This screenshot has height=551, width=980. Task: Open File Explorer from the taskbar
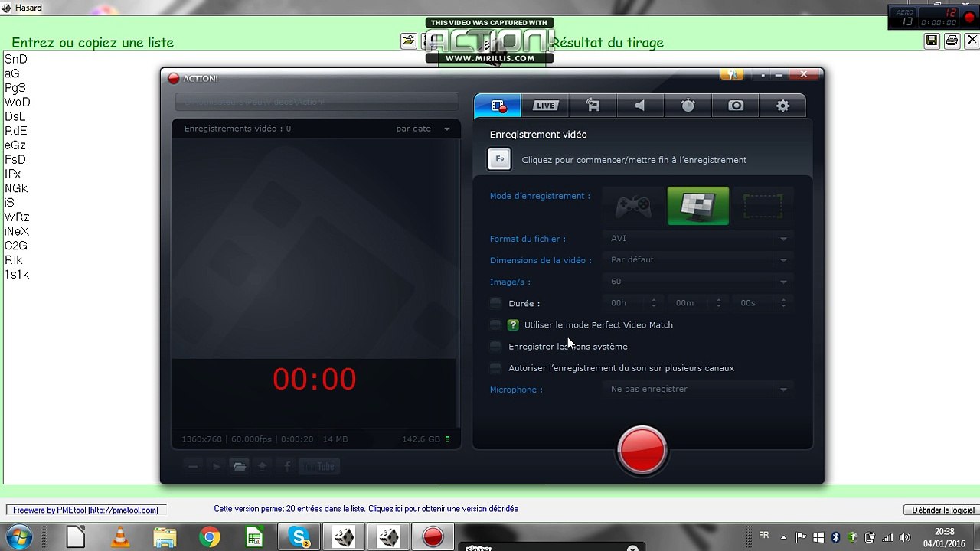(x=165, y=537)
